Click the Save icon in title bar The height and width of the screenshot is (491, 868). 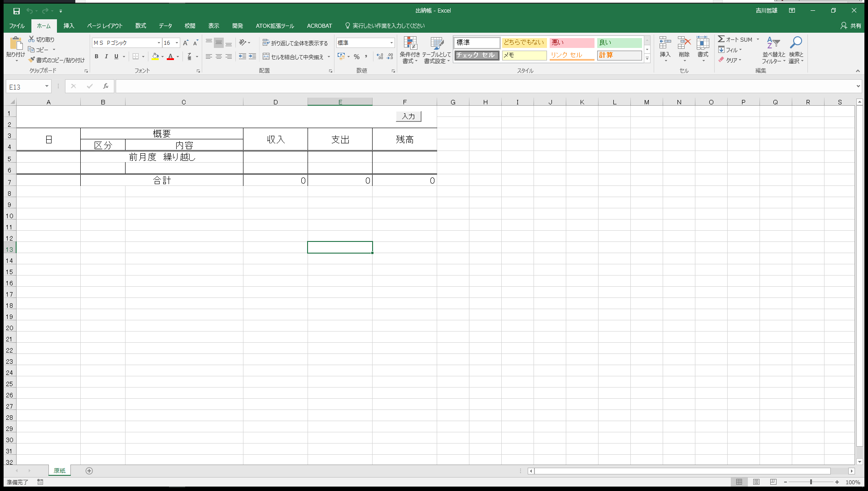(16, 11)
